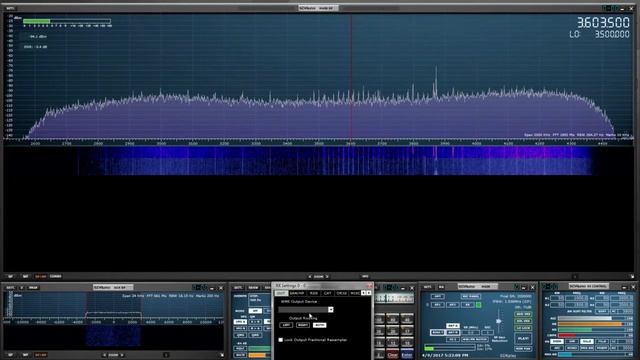Click AUX SP ZOOM right arrow
The height and width of the screenshot is (360, 640).
122,355
